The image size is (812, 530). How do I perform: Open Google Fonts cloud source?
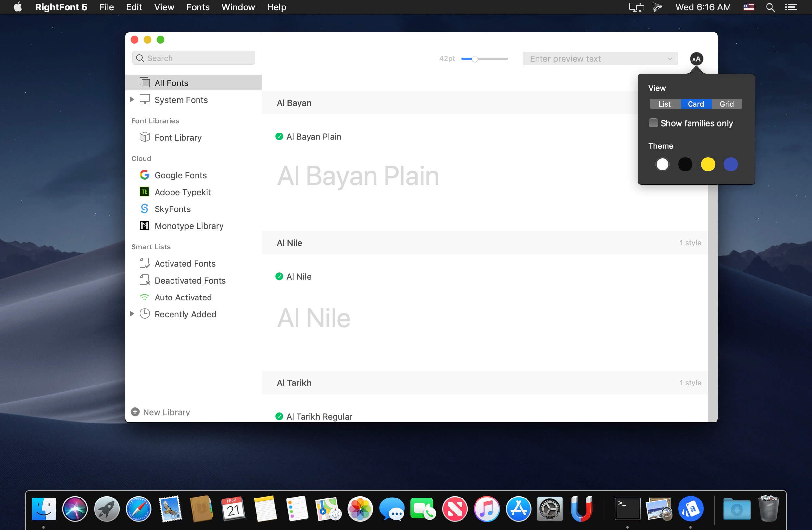tap(180, 175)
